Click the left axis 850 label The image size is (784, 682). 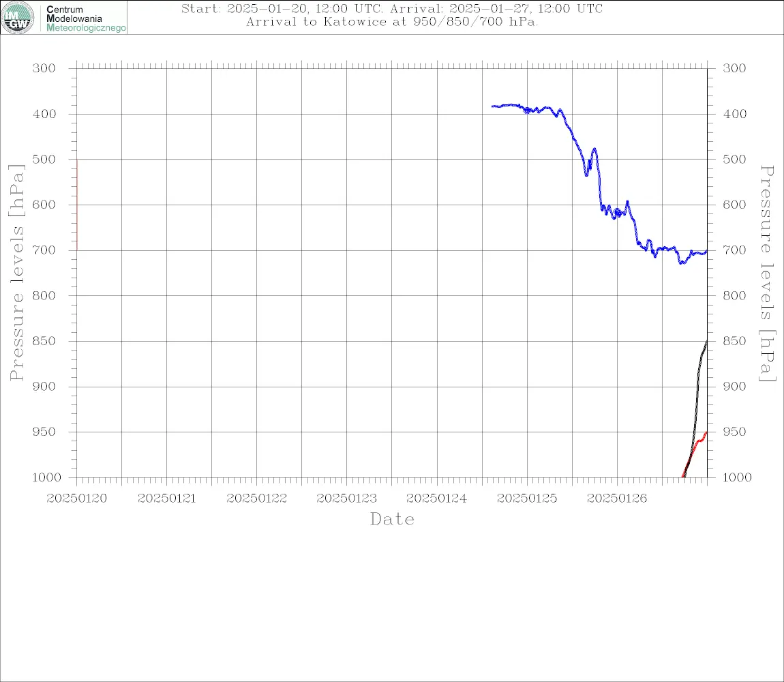(x=44, y=341)
